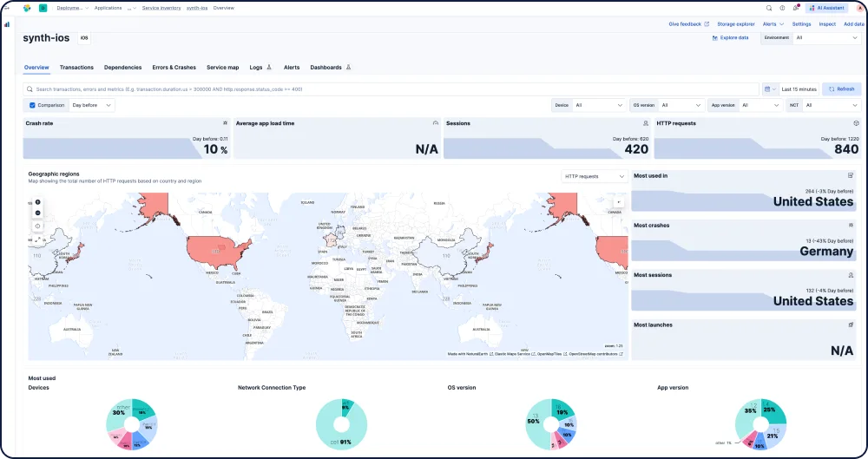Switch to the Dependencies tab
Viewport: 868px width, 459px height.
(x=123, y=68)
